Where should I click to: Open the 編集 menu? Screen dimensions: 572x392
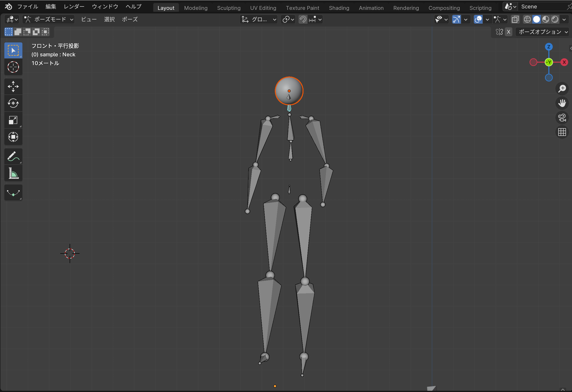click(51, 7)
